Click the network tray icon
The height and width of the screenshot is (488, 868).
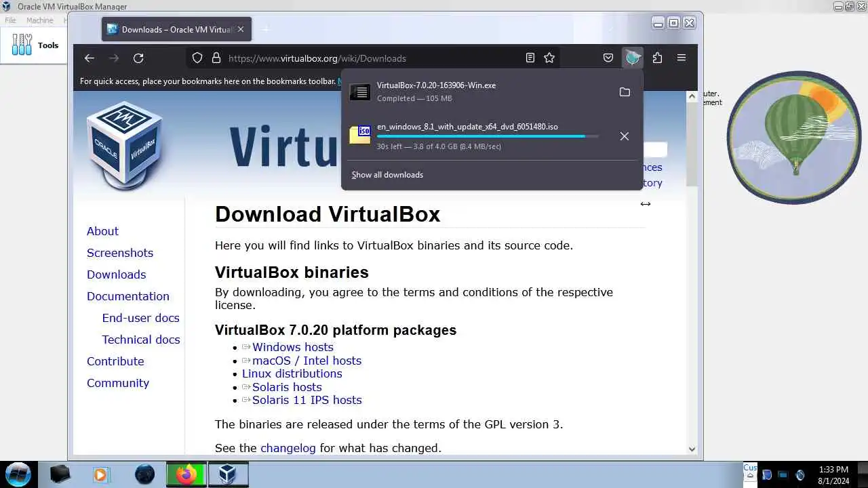click(x=783, y=475)
